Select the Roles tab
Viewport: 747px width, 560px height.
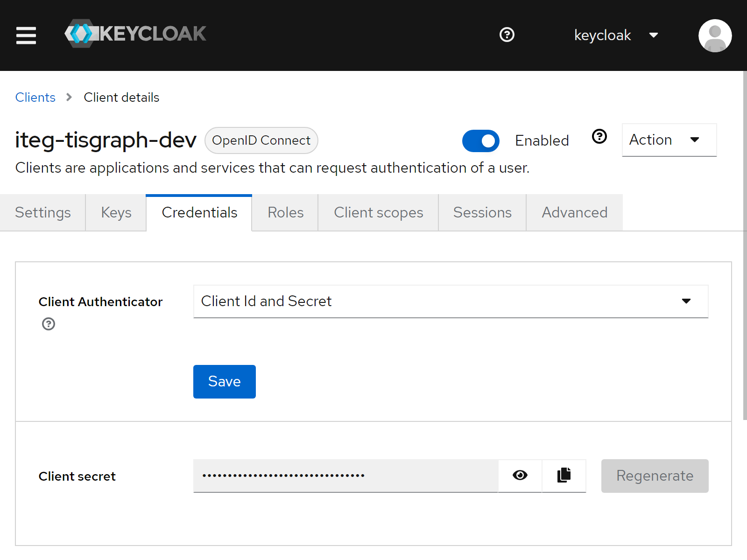pyautogui.click(x=285, y=212)
